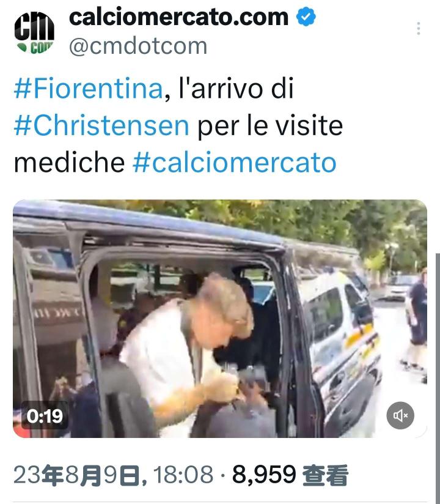Screen dimensions: 440x504
Task: Click the tweet text "l'arrivo di"
Action: pos(236,88)
